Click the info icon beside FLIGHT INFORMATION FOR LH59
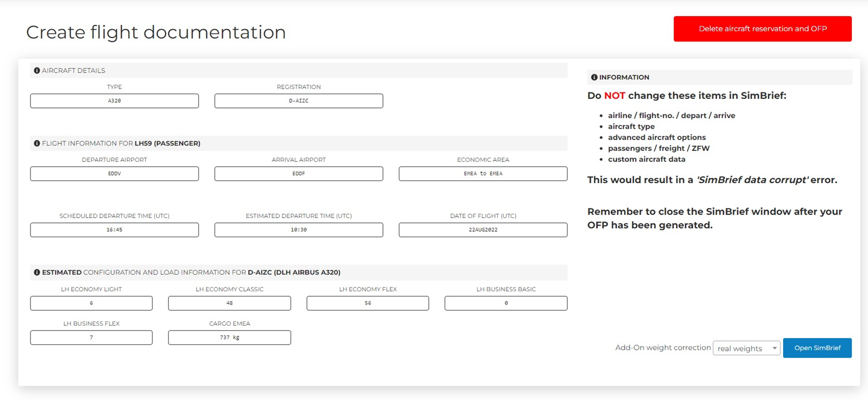This screenshot has width=868, height=400. [x=37, y=143]
